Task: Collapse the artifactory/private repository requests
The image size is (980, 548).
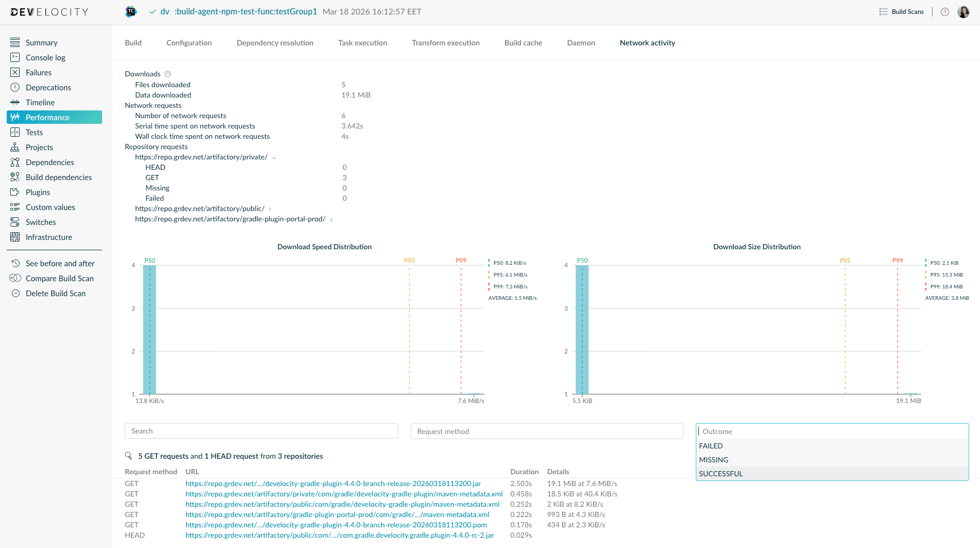Action: pyautogui.click(x=274, y=157)
